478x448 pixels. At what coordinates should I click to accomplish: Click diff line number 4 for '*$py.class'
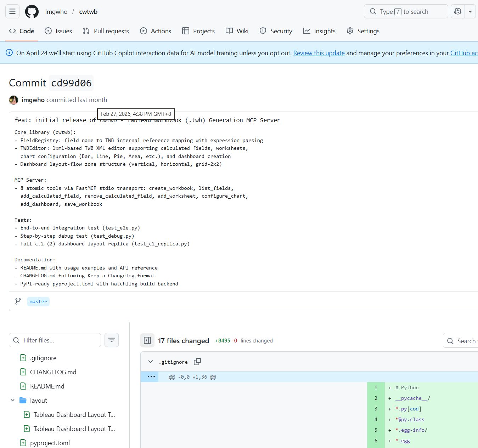pyautogui.click(x=376, y=419)
